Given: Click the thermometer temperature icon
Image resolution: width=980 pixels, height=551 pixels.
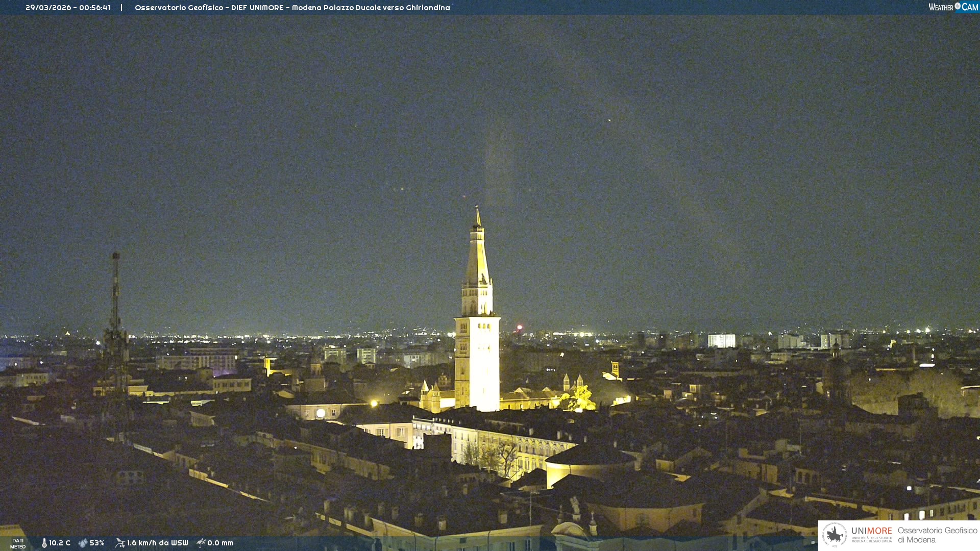Looking at the screenshot, I should 44,543.
